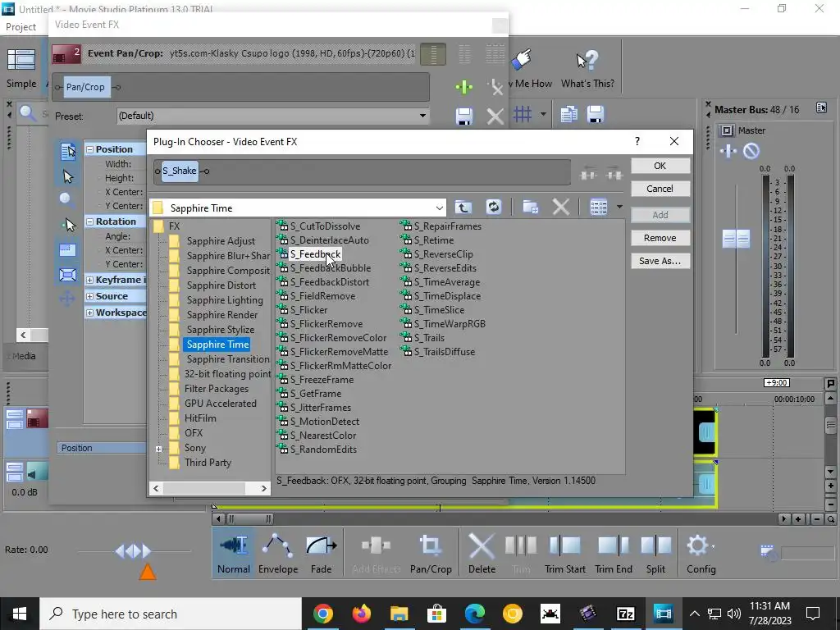Viewport: 840px width, 630px height.
Task: Select S_Retime plug-in
Action: [433, 240]
